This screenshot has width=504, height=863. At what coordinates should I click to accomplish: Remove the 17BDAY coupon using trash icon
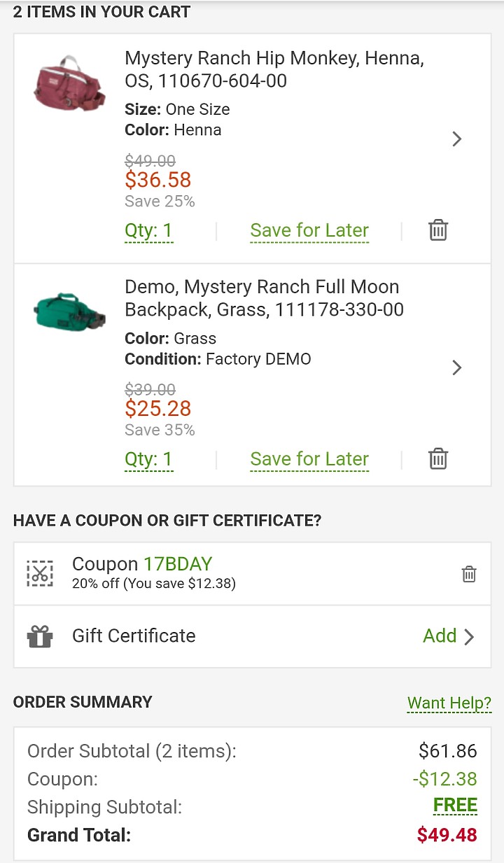point(469,574)
